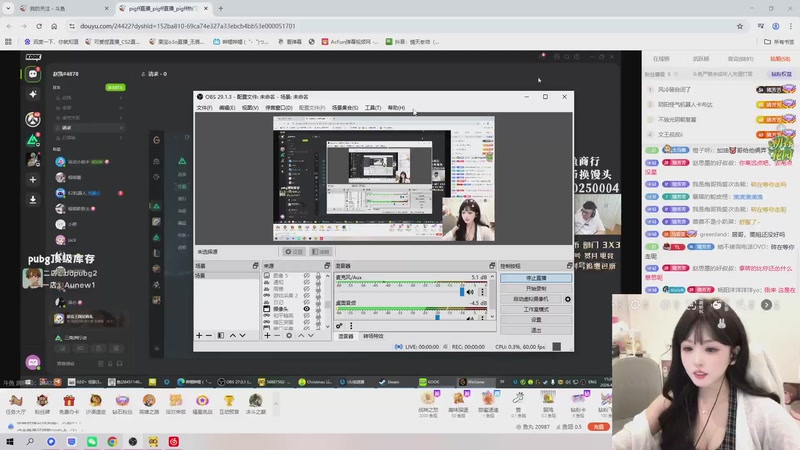
Task: Show the 日记 source via eye icon
Action: 307,302
